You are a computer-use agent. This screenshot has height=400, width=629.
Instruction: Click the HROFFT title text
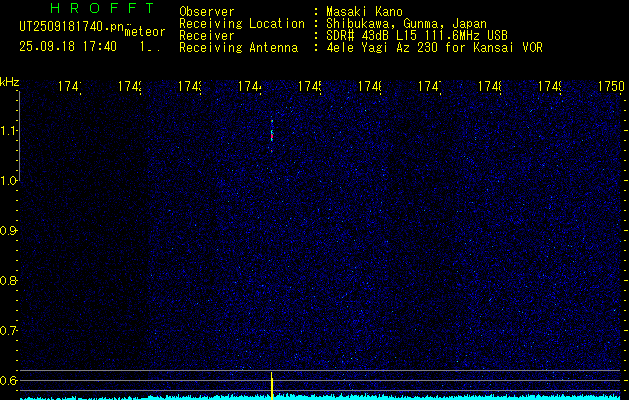tap(102, 8)
